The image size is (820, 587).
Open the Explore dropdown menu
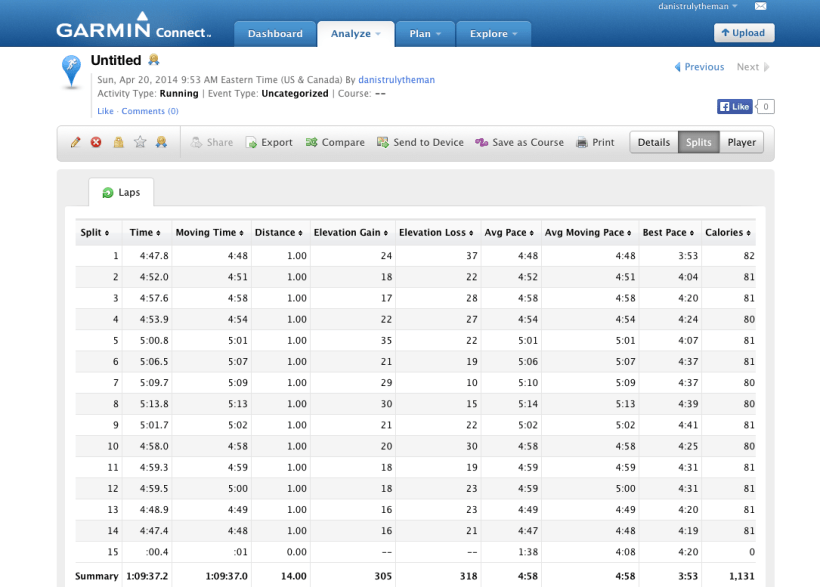pos(494,33)
